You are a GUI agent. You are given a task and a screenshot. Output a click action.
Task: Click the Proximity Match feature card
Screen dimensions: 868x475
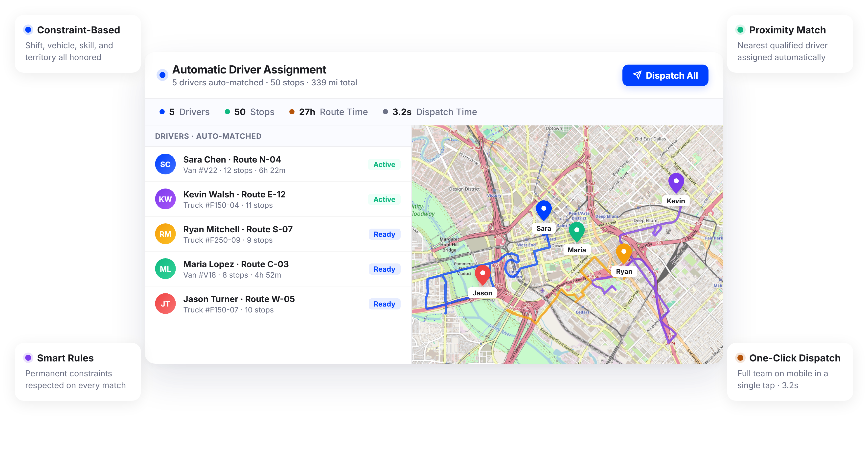click(790, 44)
